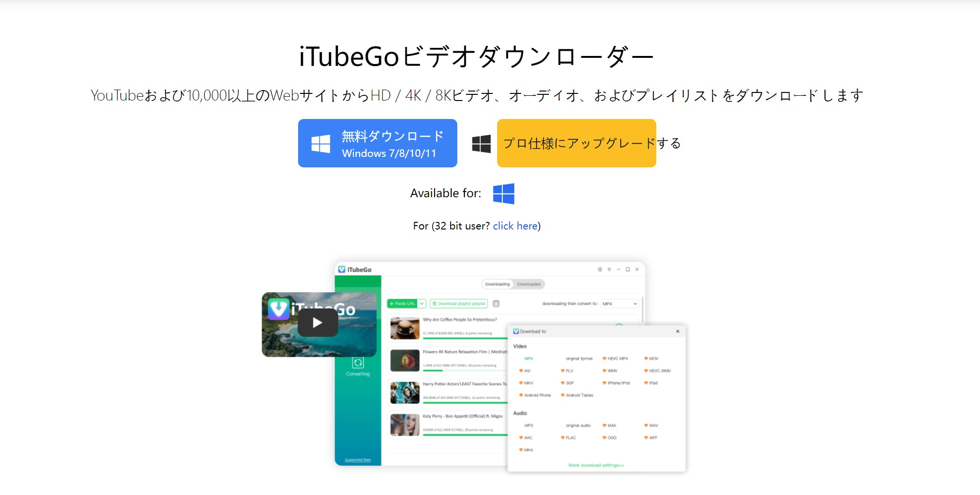Click the black Windows logo beside the upgrade button
The height and width of the screenshot is (495, 980).
(481, 144)
